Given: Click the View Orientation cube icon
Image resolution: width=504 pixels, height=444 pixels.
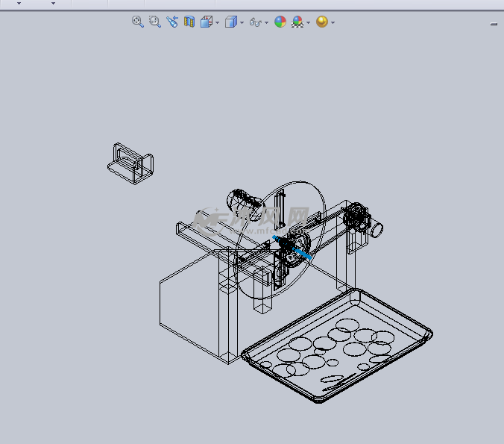Looking at the screenshot, I should (x=207, y=22).
